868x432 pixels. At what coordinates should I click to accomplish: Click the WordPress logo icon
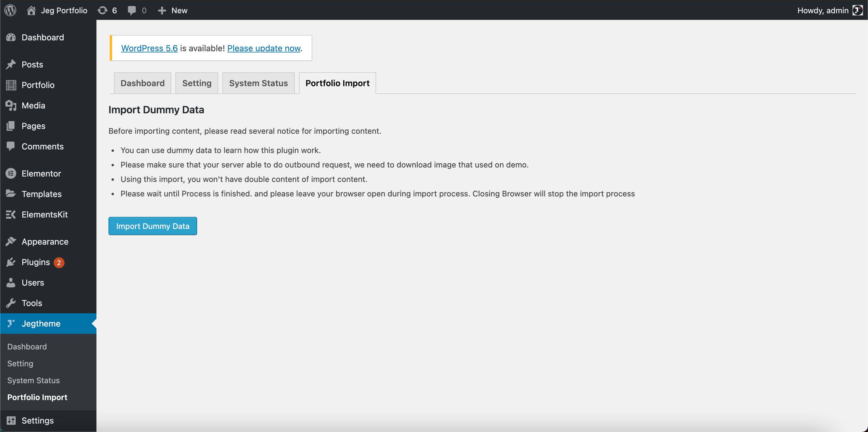click(x=11, y=10)
